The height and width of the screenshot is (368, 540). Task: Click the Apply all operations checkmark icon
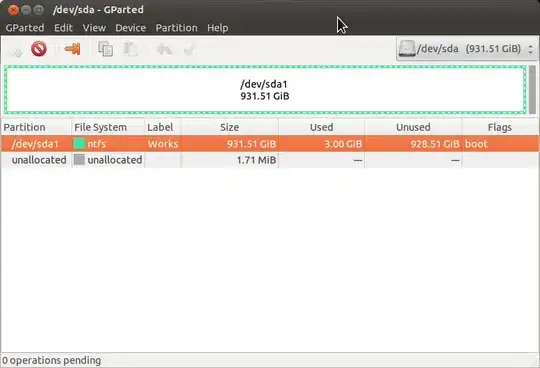coord(190,49)
